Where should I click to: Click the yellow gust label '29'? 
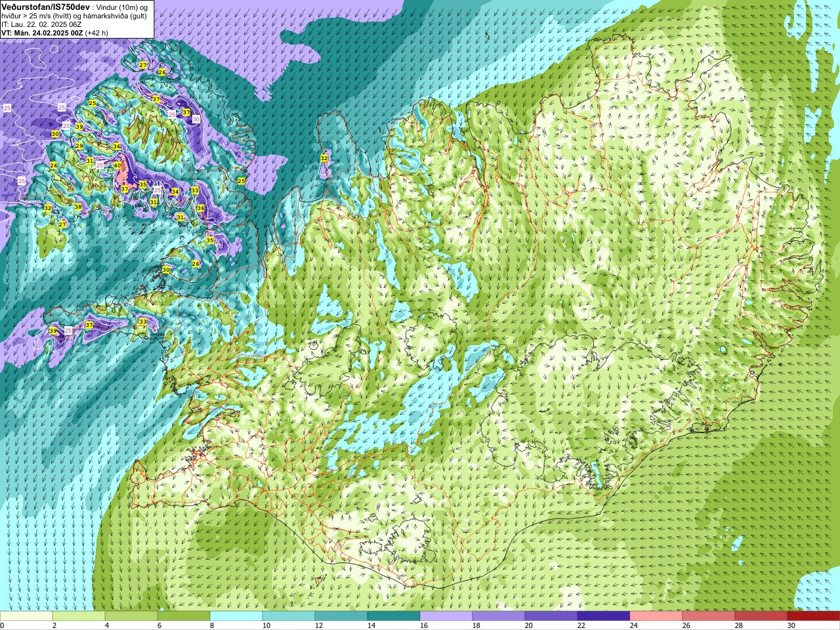pyautogui.click(x=79, y=146)
